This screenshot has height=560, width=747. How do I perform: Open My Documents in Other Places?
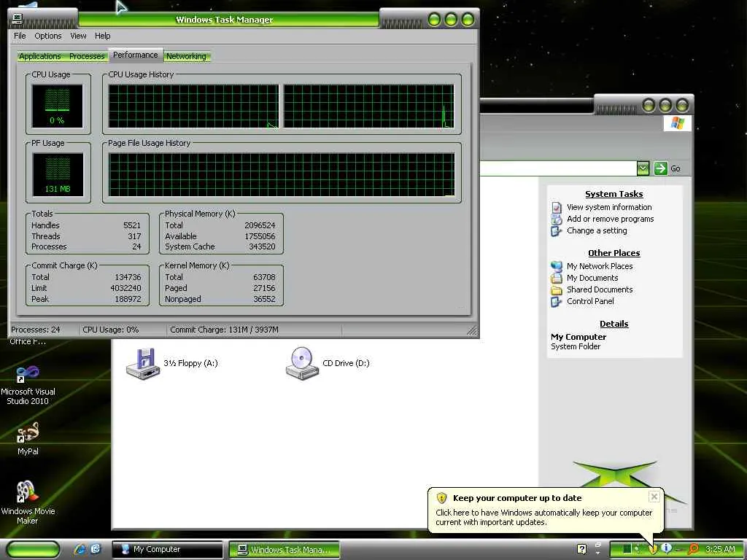tap(592, 278)
